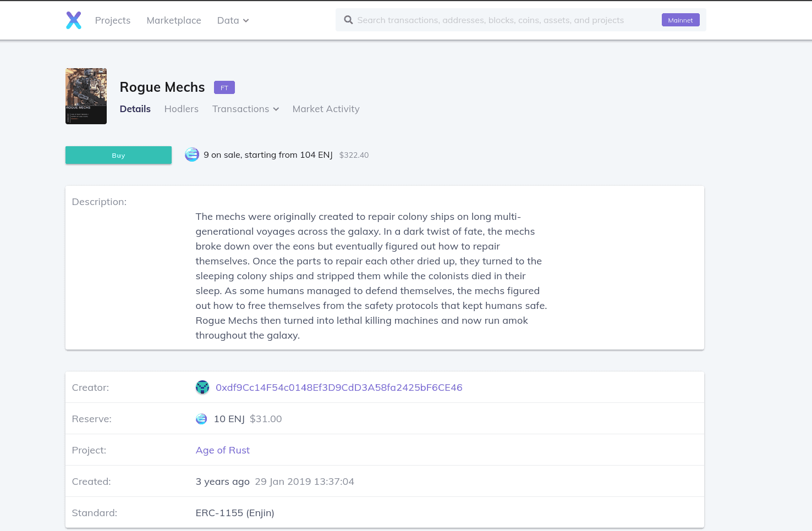Click the FT badge next to Rogue Mechs
Image resolution: width=812 pixels, height=531 pixels.
click(224, 87)
